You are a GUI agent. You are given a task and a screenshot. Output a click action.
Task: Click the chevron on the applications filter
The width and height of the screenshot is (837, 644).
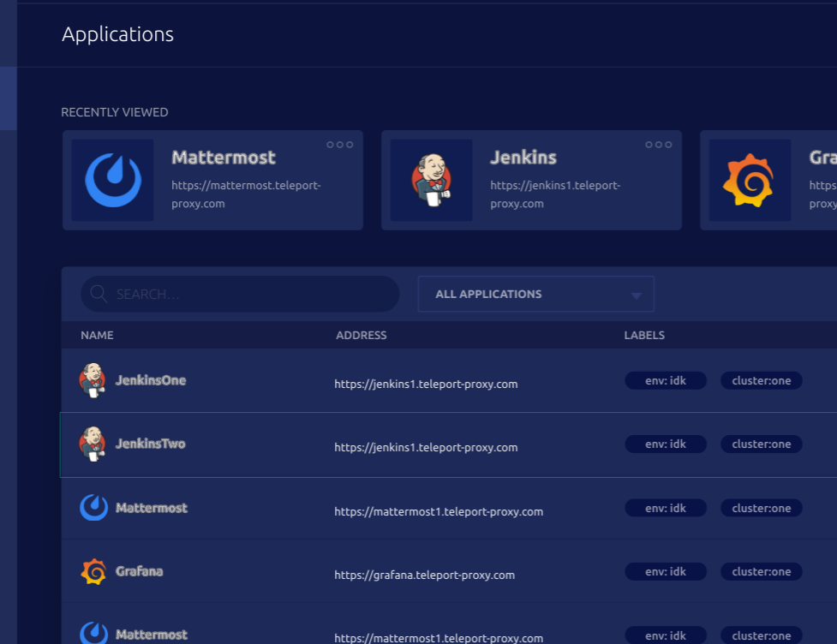click(x=636, y=294)
